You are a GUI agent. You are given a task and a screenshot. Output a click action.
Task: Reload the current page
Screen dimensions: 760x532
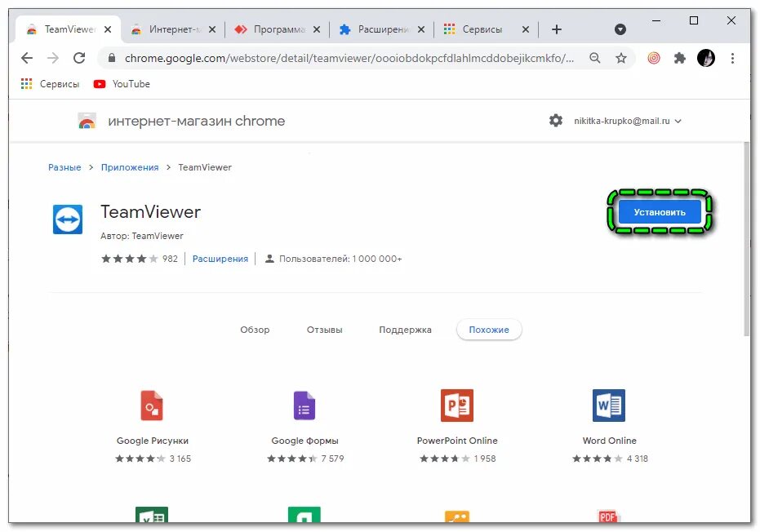point(79,58)
